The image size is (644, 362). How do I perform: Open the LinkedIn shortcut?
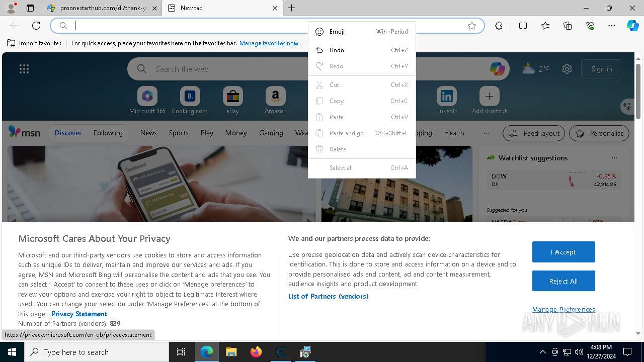[x=446, y=101]
